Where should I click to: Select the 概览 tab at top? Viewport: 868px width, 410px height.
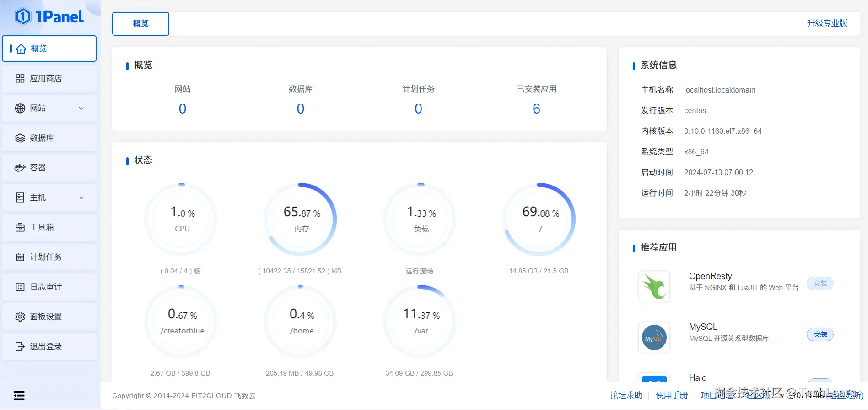[140, 23]
